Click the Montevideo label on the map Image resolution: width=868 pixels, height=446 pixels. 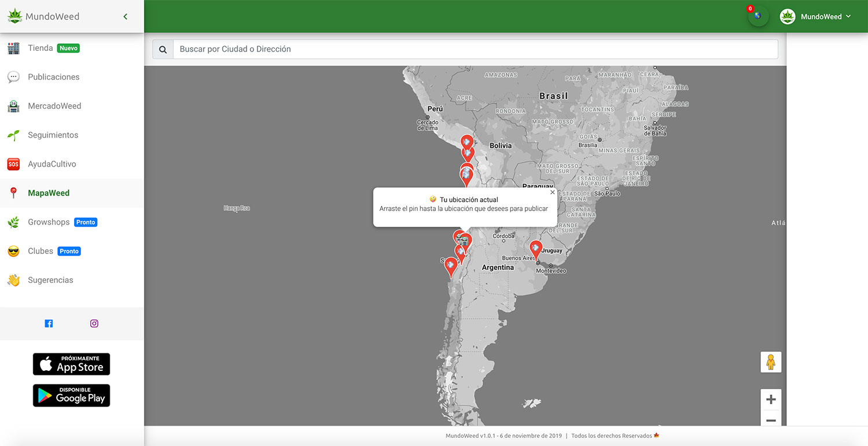coord(551,271)
